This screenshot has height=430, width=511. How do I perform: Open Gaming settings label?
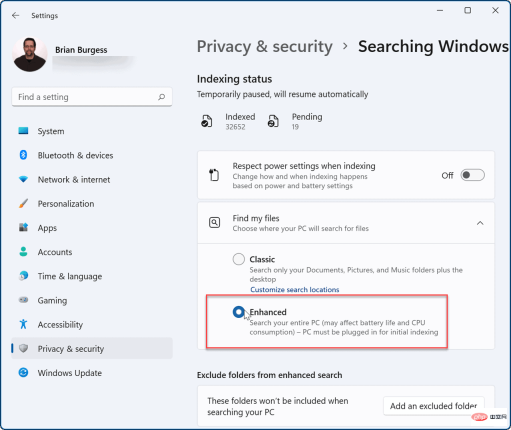(x=52, y=301)
